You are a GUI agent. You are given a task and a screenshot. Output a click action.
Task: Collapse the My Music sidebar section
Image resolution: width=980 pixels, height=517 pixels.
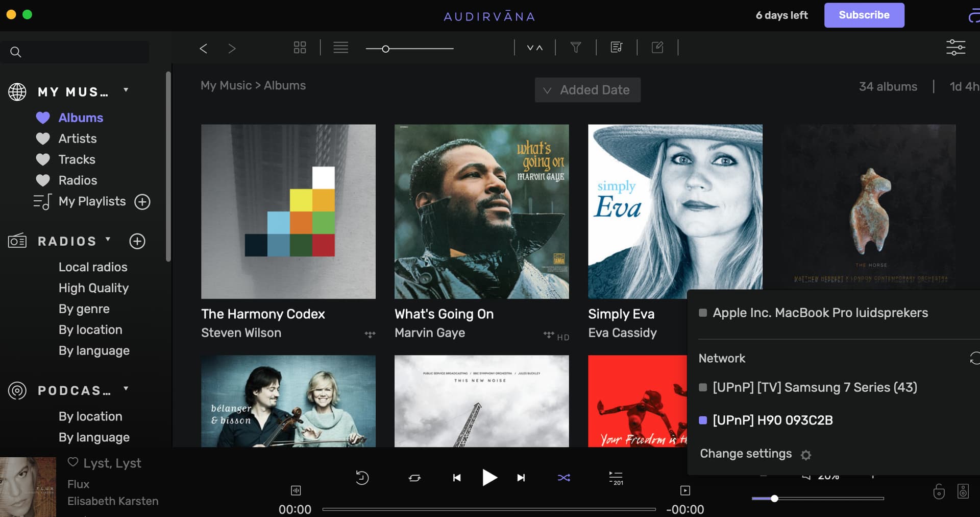click(126, 90)
